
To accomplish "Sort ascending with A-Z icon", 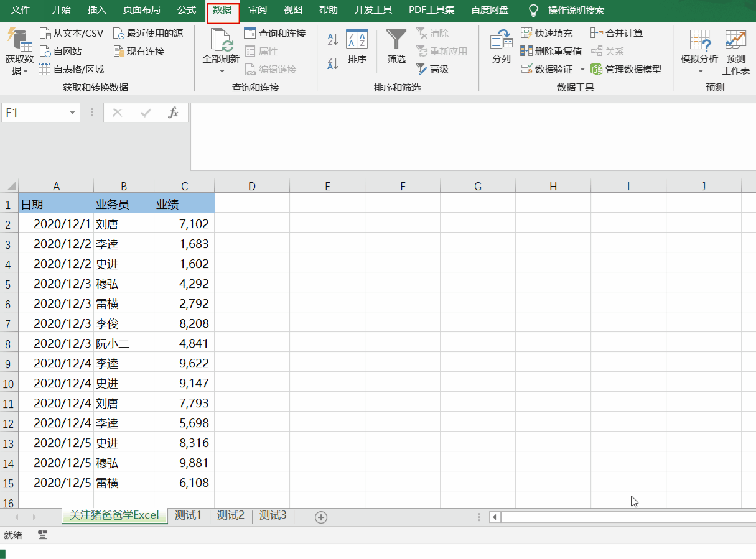I will pyautogui.click(x=333, y=39).
